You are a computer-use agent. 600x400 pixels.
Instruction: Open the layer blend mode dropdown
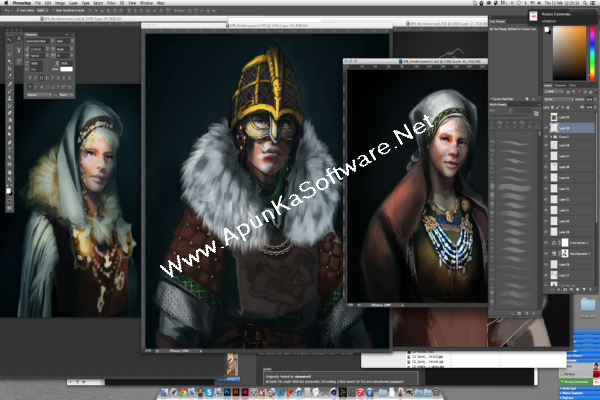[x=559, y=100]
